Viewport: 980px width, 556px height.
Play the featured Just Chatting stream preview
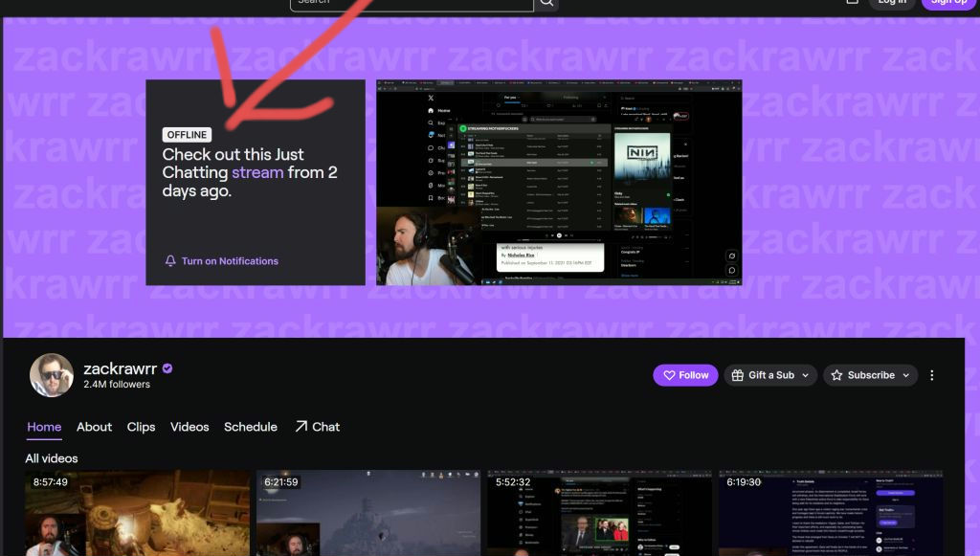(559, 183)
